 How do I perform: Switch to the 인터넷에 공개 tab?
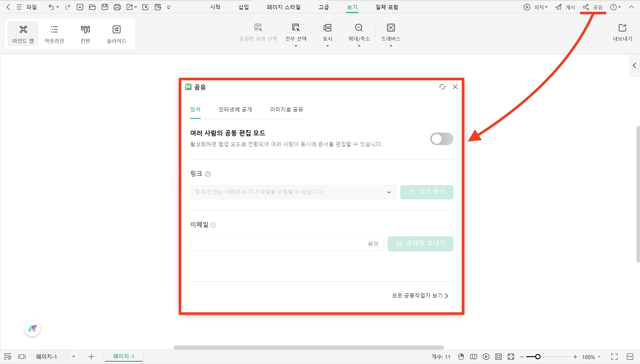coord(235,109)
